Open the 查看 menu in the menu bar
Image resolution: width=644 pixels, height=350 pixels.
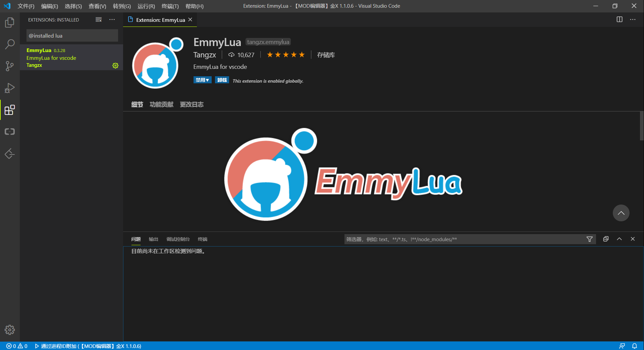pyautogui.click(x=97, y=6)
